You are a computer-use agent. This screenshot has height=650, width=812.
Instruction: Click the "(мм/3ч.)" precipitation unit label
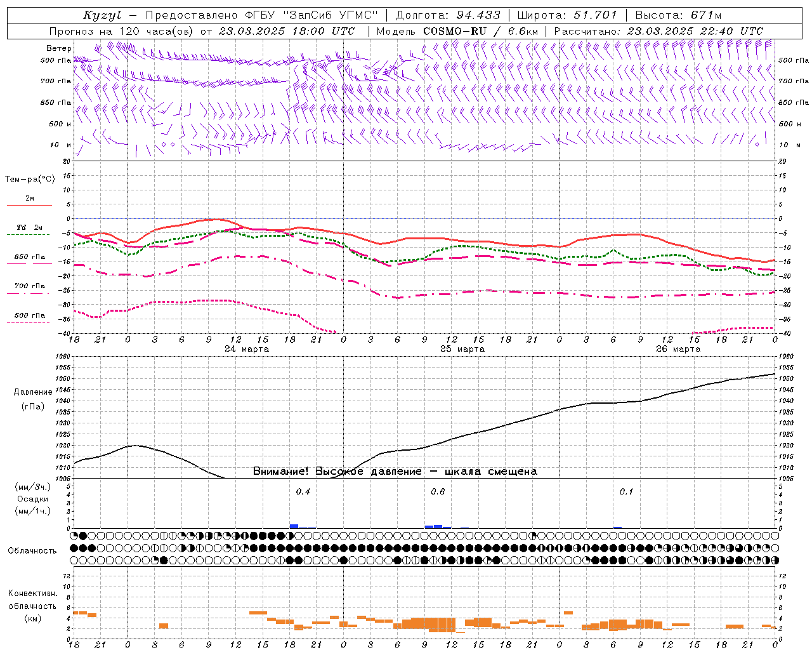(33, 487)
